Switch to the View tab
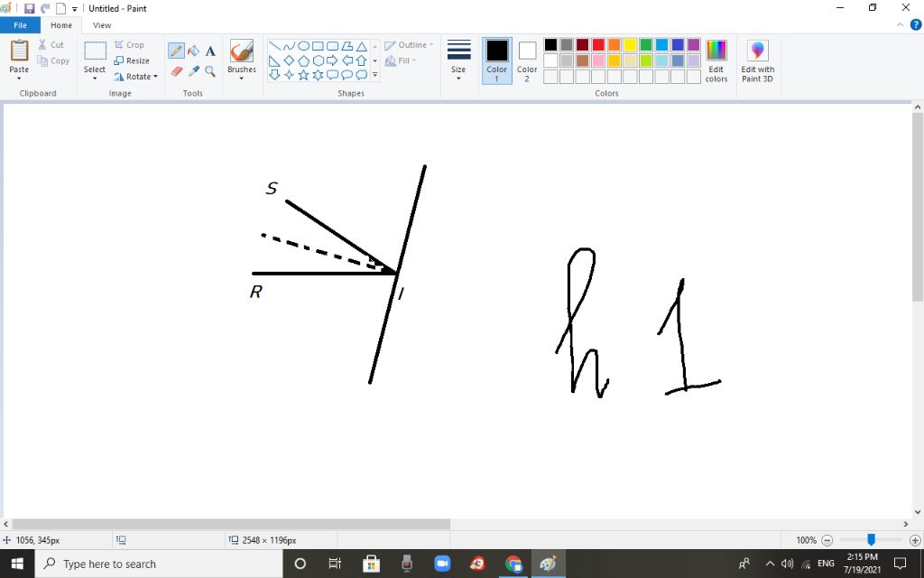This screenshot has height=578, width=924. pyautogui.click(x=102, y=25)
